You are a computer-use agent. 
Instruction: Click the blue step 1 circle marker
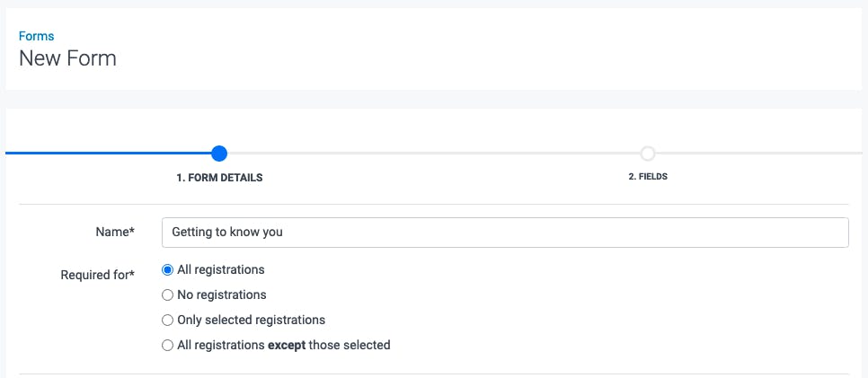point(219,154)
